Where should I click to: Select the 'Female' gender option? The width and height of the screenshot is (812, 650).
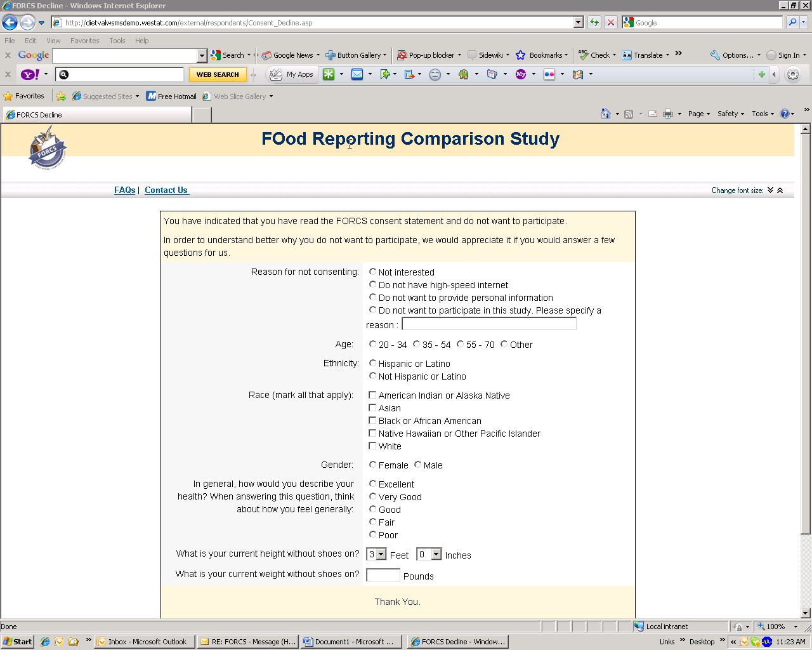pyautogui.click(x=372, y=465)
